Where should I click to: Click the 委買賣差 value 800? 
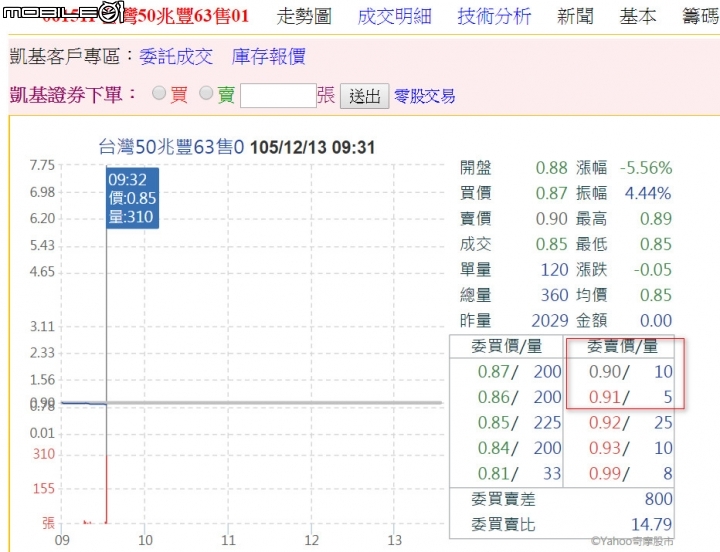click(658, 499)
